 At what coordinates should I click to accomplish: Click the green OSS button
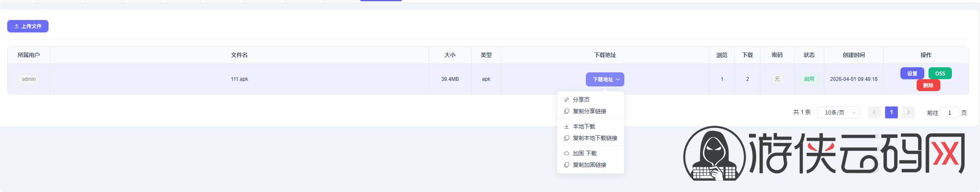[x=940, y=74]
